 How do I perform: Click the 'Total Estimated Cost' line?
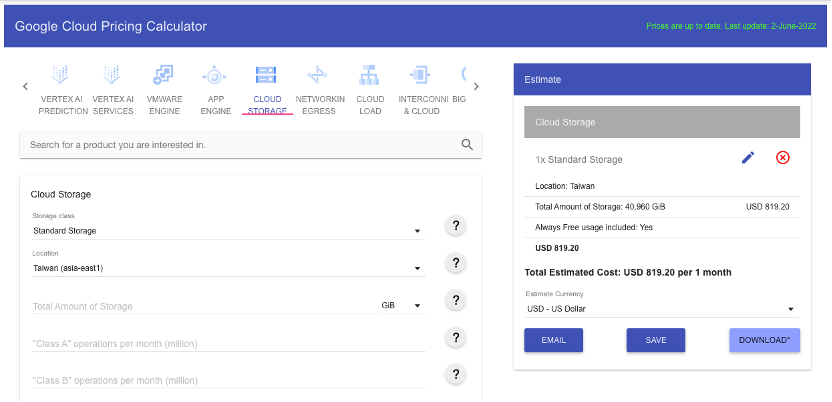628,273
